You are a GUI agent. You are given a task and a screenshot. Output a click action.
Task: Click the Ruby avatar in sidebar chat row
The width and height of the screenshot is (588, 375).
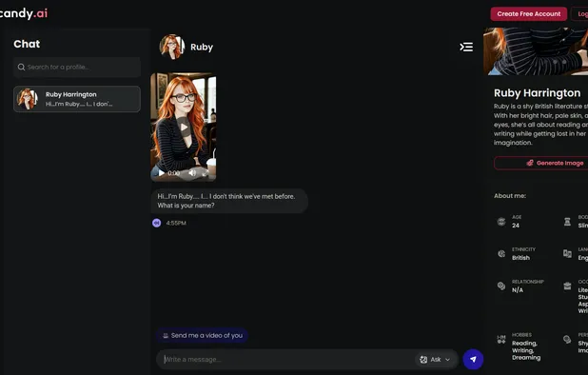point(28,99)
